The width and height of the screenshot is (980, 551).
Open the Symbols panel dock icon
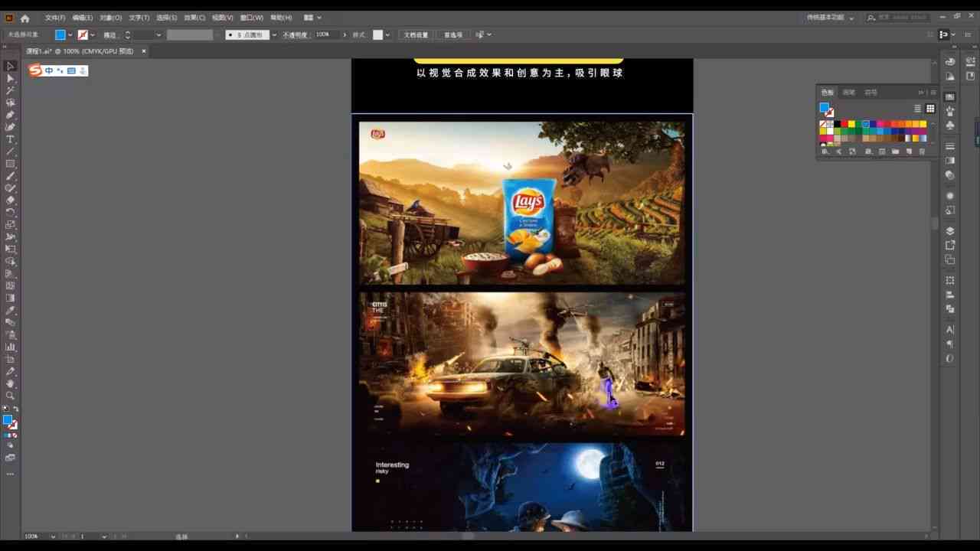tap(950, 125)
